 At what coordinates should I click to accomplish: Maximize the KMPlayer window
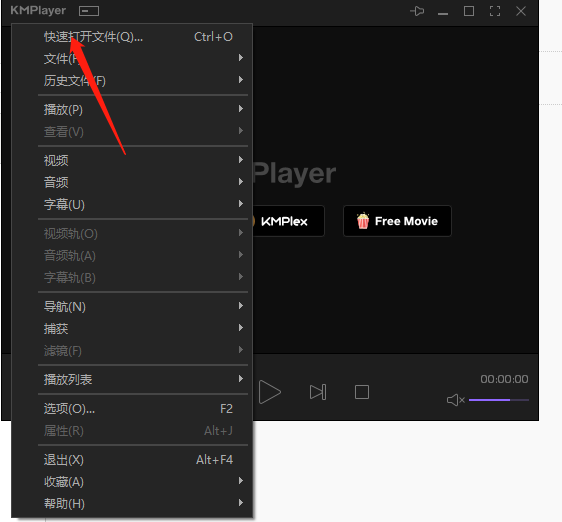pos(469,11)
